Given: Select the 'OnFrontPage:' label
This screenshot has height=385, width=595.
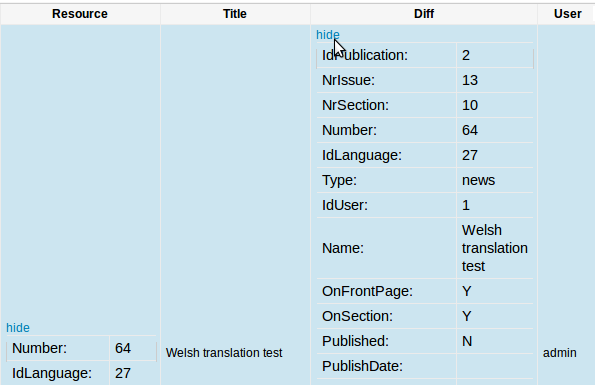Looking at the screenshot, I should pyautogui.click(x=367, y=291).
